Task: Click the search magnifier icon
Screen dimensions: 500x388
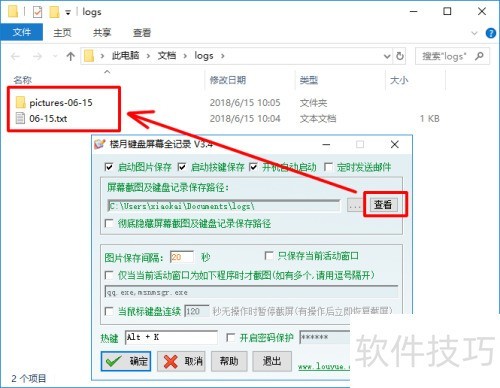Action: pyautogui.click(x=479, y=56)
